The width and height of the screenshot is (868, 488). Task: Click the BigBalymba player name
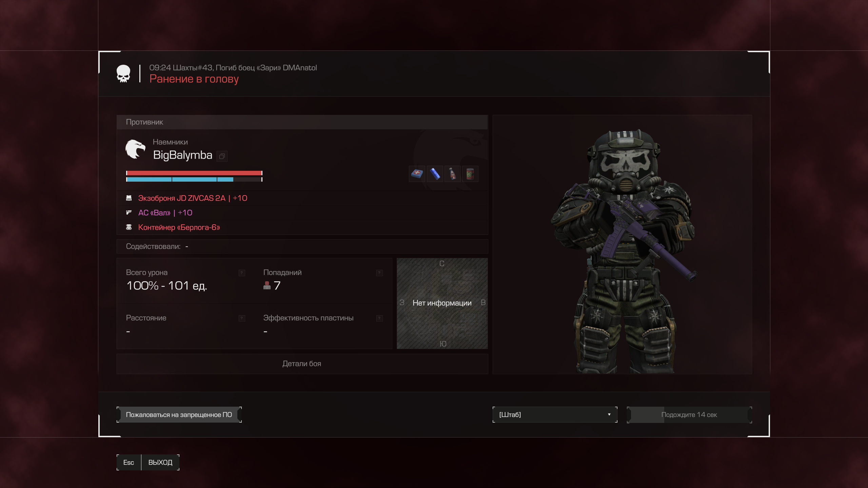click(x=182, y=155)
